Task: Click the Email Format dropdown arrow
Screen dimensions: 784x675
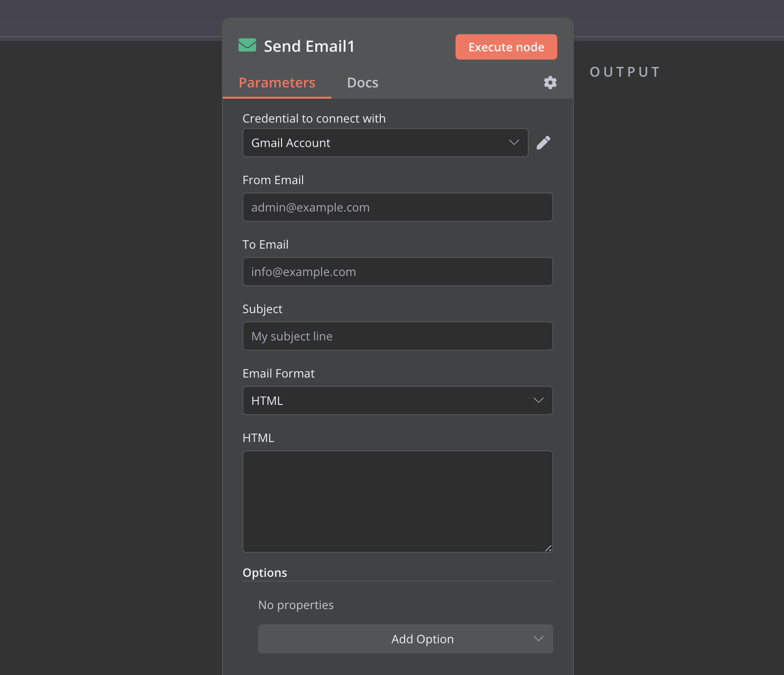Action: coord(538,400)
